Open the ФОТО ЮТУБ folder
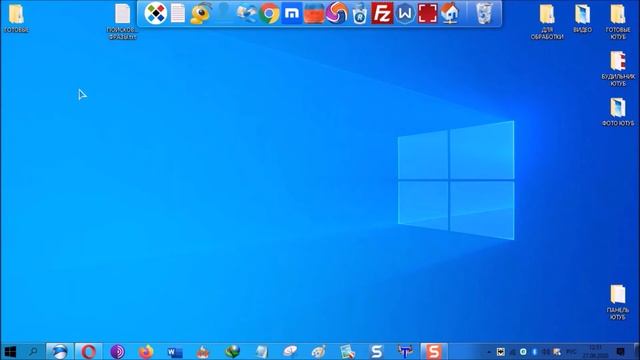Image resolution: width=640 pixels, height=360 pixels. click(618, 112)
